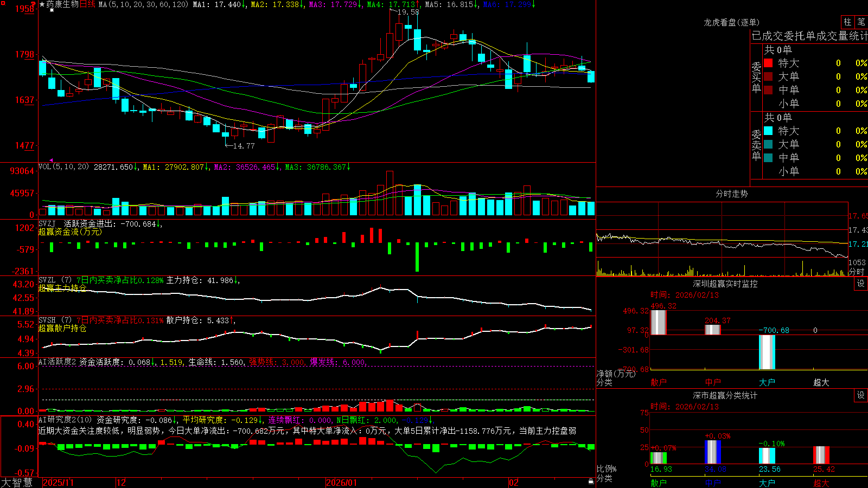Click the AI研究度2(10) indicator label
868x488 pixels.
(x=65, y=420)
